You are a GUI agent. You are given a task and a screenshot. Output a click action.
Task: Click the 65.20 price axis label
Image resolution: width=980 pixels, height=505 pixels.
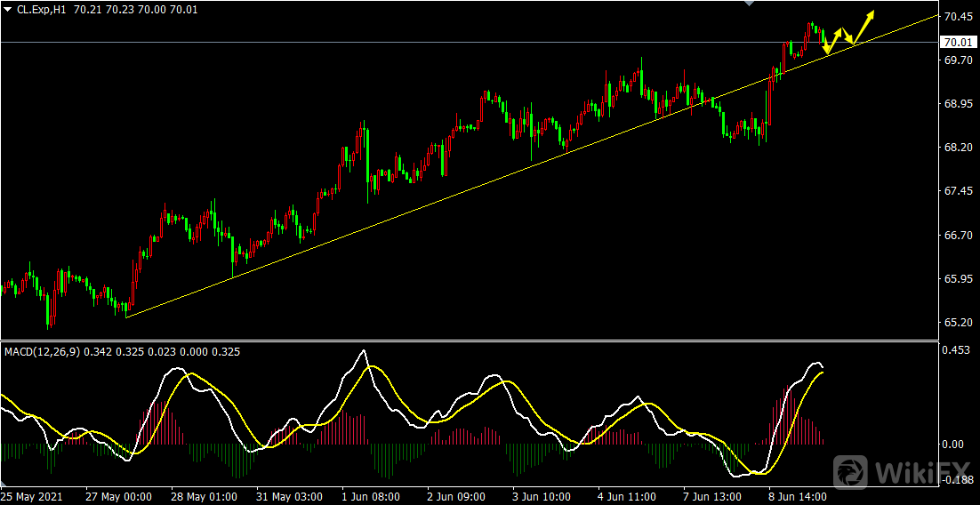(956, 323)
